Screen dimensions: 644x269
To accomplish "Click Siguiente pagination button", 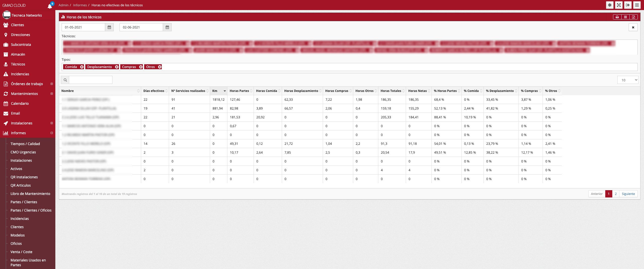I will pyautogui.click(x=628, y=194).
